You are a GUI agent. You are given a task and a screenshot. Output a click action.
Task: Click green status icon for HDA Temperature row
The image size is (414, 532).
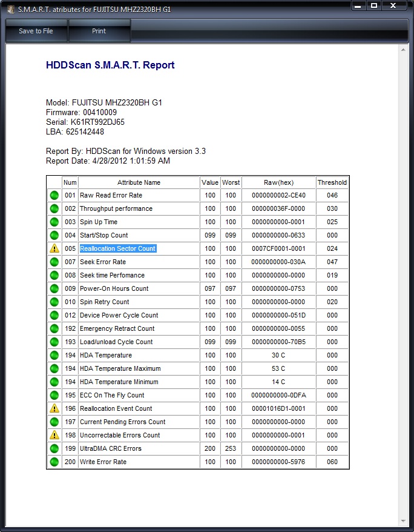point(54,355)
